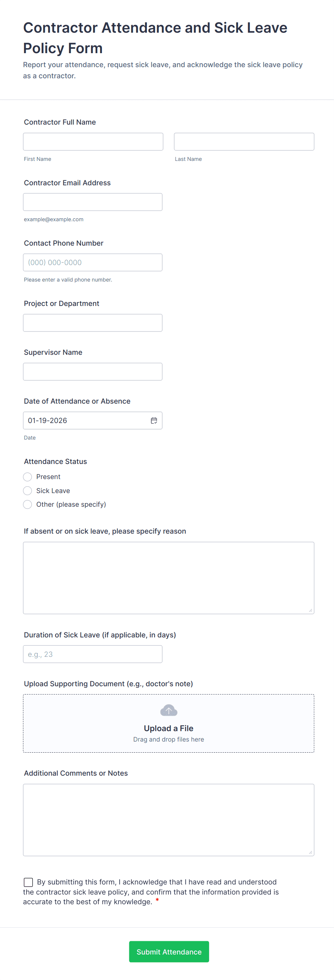Click the Duration of Sick Leave field
Viewport: 334px width, 980px height.
(92, 654)
